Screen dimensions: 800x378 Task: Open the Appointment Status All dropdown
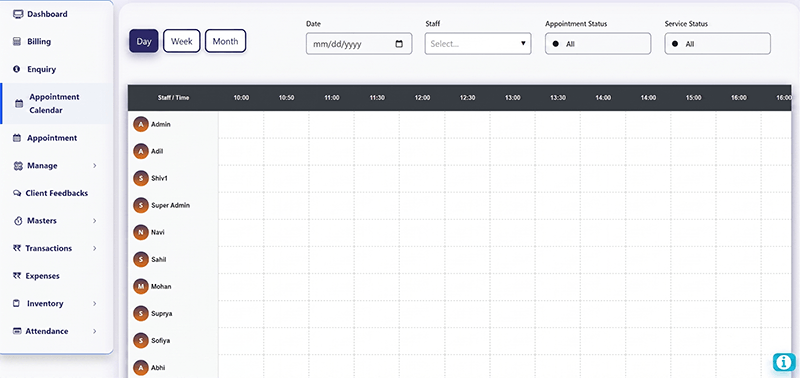598,44
